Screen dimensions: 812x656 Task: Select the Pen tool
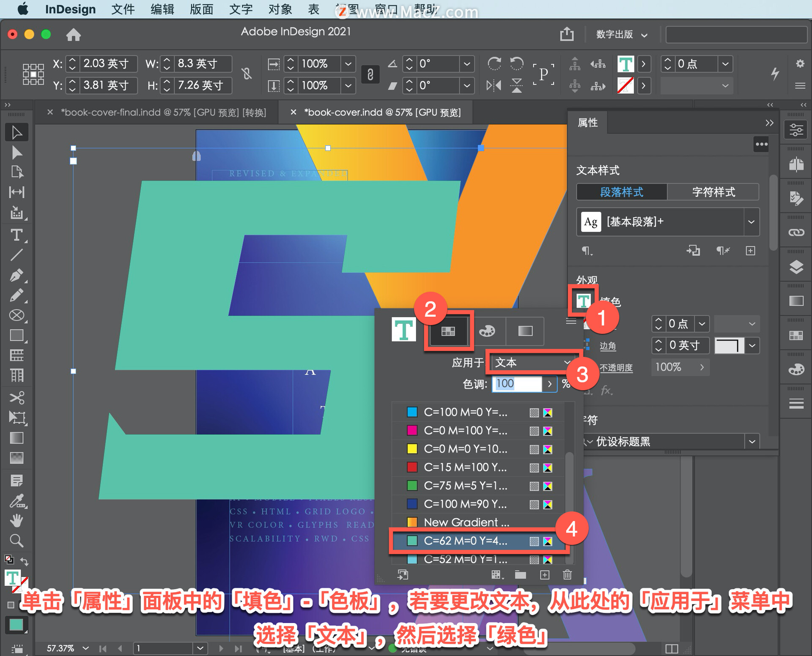click(16, 275)
